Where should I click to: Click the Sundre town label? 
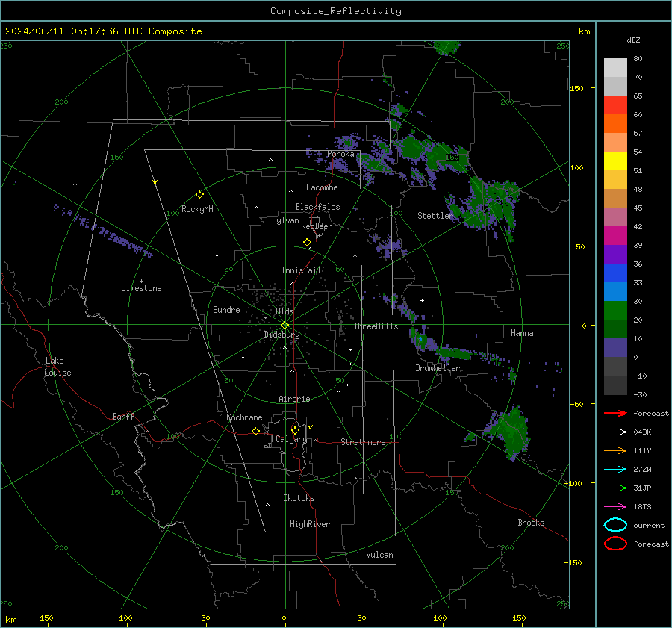tap(226, 310)
